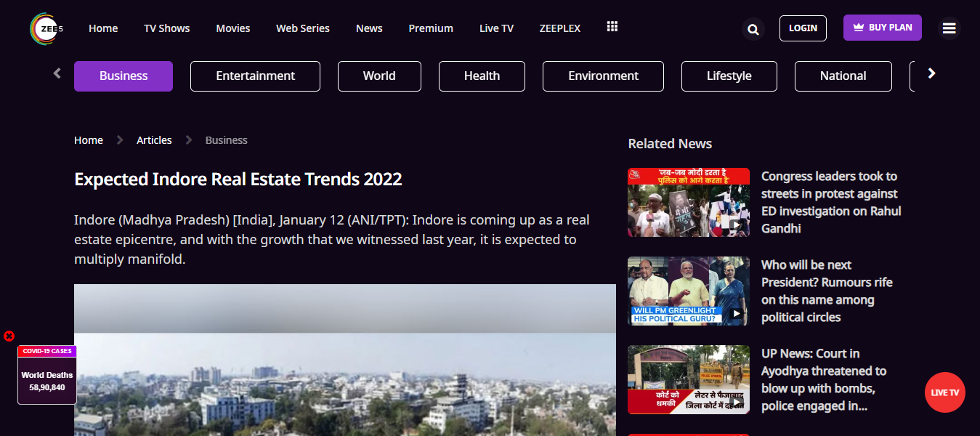
Task: Select the Entertainment category tab
Action: tap(255, 76)
